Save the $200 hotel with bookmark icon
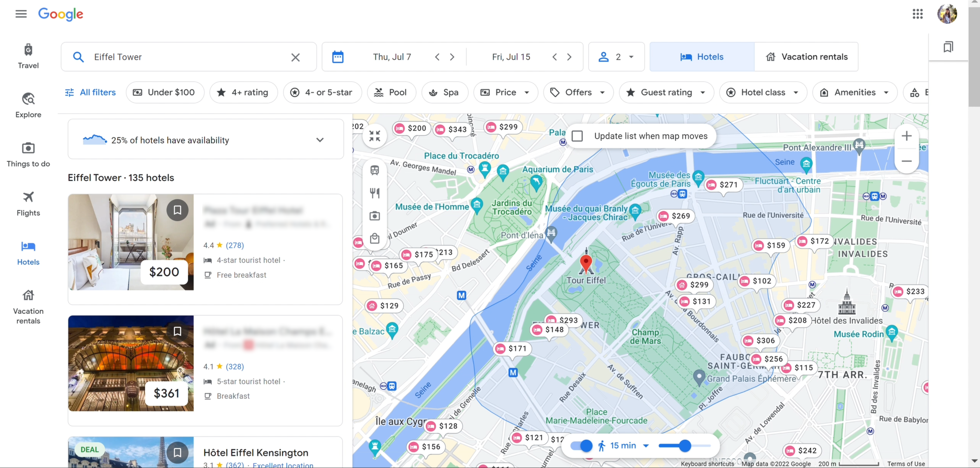980x468 pixels. tap(177, 210)
